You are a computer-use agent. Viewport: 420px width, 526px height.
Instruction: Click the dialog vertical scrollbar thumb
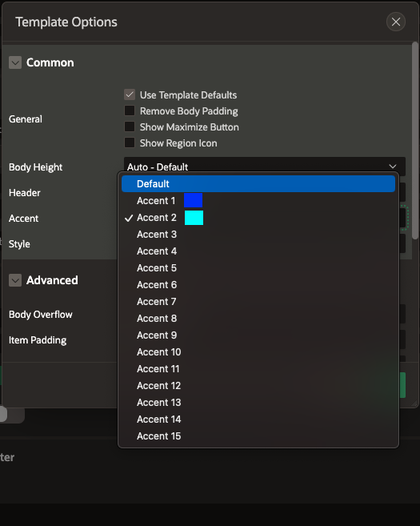(415, 140)
